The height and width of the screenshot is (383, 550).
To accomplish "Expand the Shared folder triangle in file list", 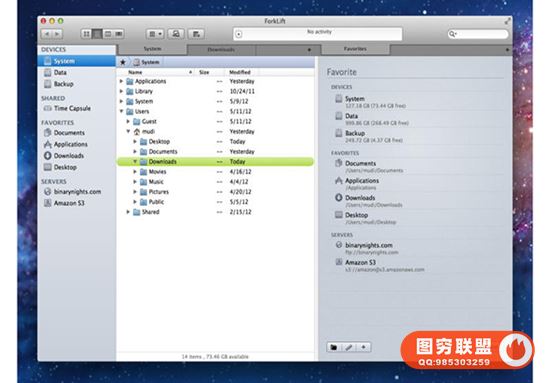I will pyautogui.click(x=128, y=212).
